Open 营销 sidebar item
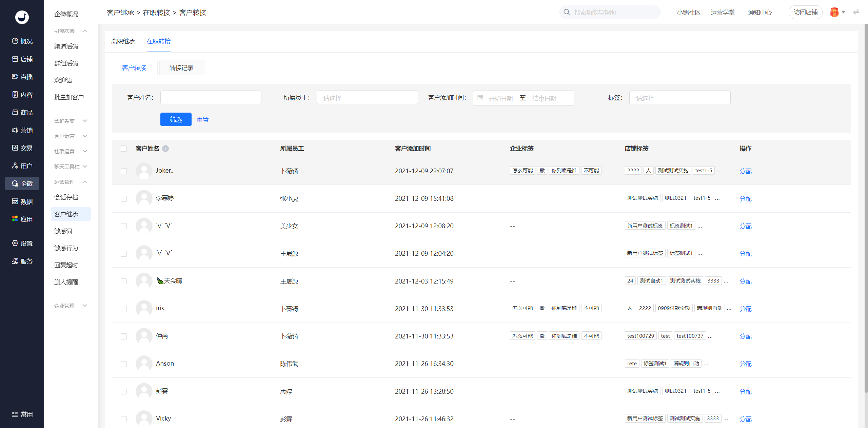868x428 pixels. coord(22,130)
